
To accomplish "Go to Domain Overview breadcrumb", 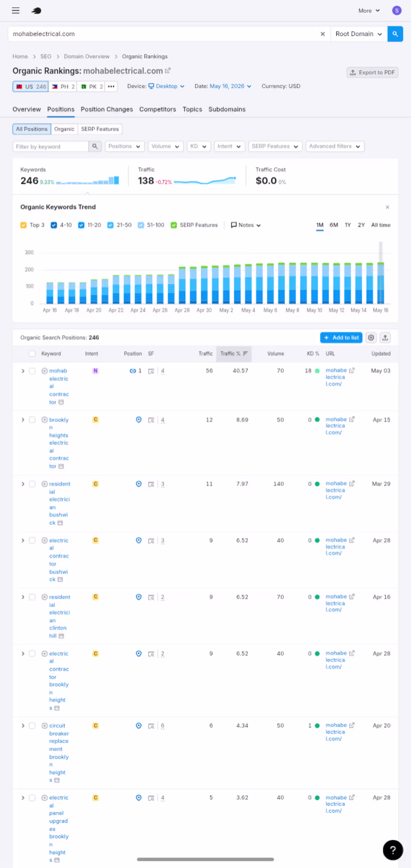I will [87, 56].
